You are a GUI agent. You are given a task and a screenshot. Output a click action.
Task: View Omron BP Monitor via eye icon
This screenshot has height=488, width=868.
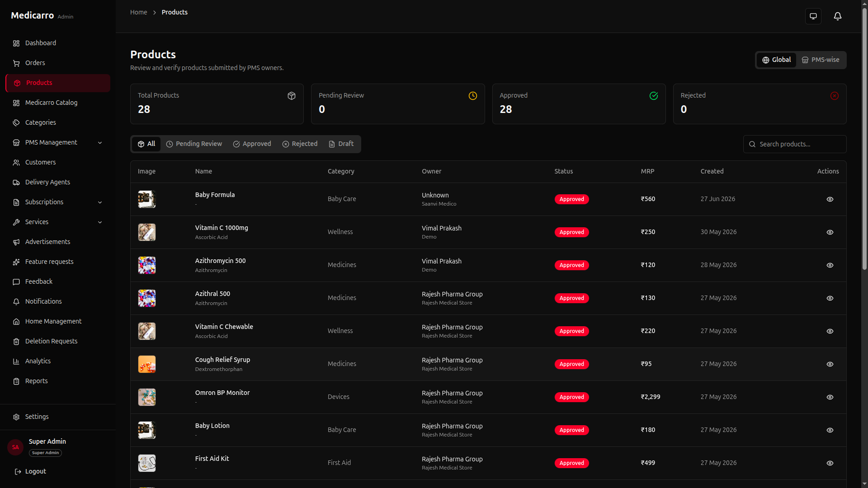830,397
